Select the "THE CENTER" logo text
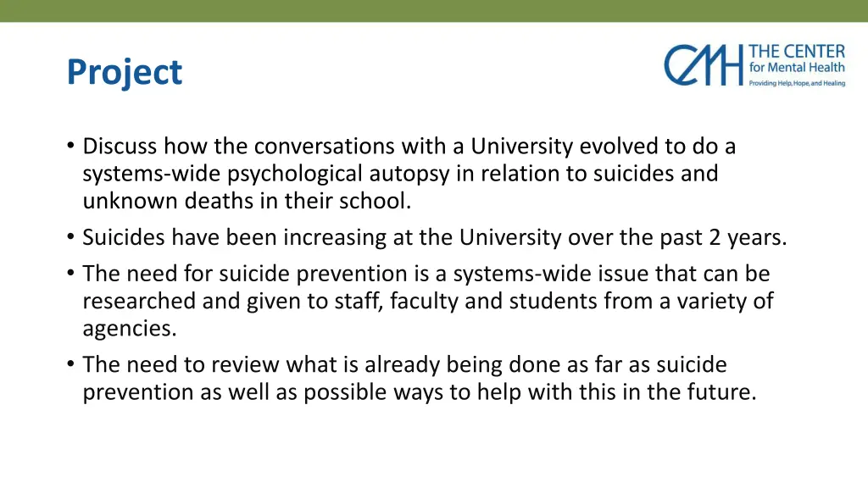This screenshot has width=868, height=488. click(797, 52)
